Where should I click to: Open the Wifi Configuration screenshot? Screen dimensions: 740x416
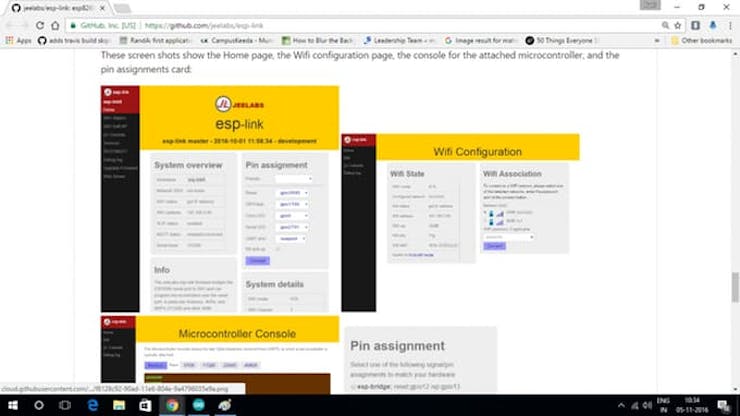pyautogui.click(x=461, y=222)
